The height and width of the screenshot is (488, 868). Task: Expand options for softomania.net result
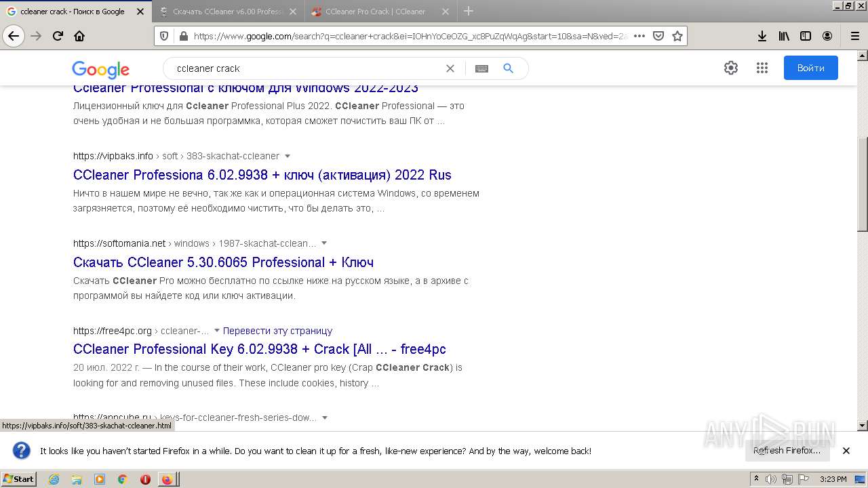pos(324,243)
